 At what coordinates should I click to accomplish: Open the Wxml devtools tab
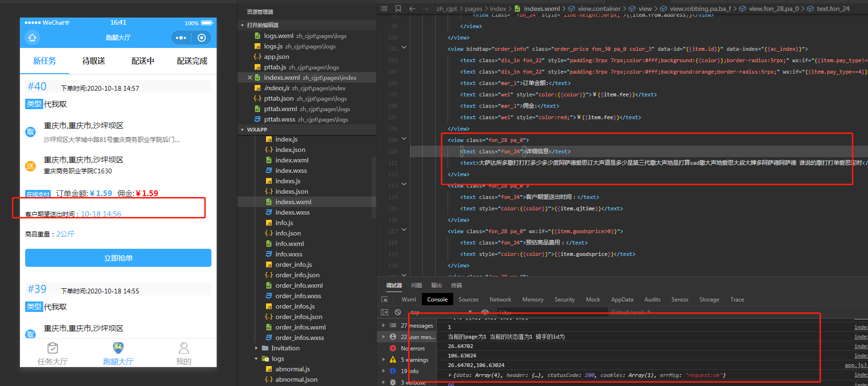[x=409, y=300]
